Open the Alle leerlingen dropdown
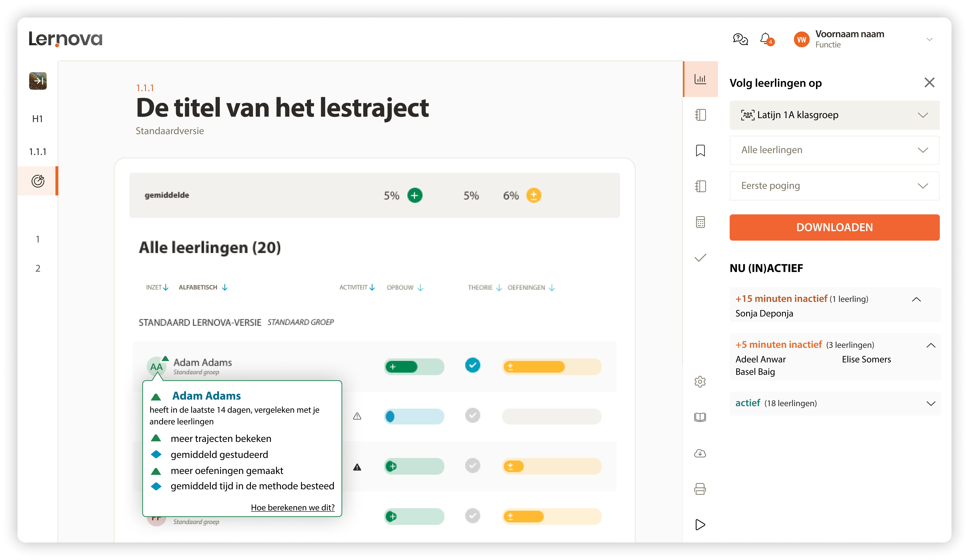The image size is (969, 560). click(x=834, y=150)
